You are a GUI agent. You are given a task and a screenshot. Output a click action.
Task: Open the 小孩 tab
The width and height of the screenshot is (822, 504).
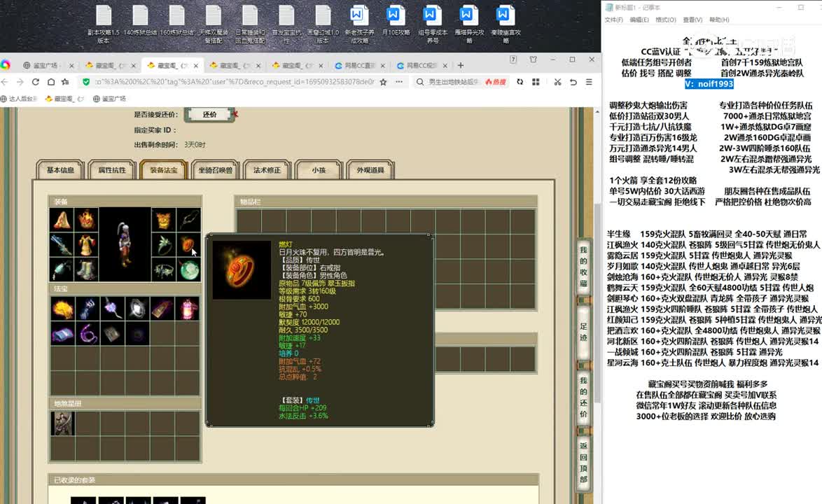(318, 169)
